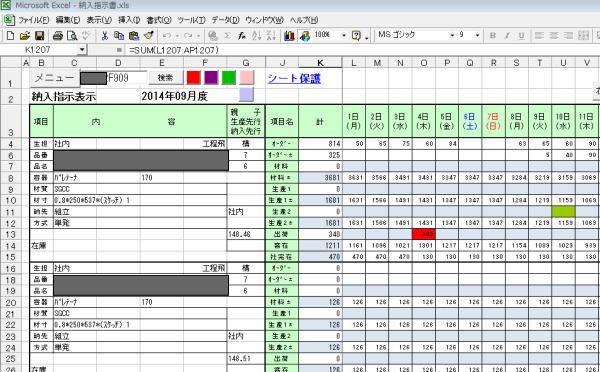
Task: Expand the Name Box dropdown arrow
Action: (x=82, y=50)
